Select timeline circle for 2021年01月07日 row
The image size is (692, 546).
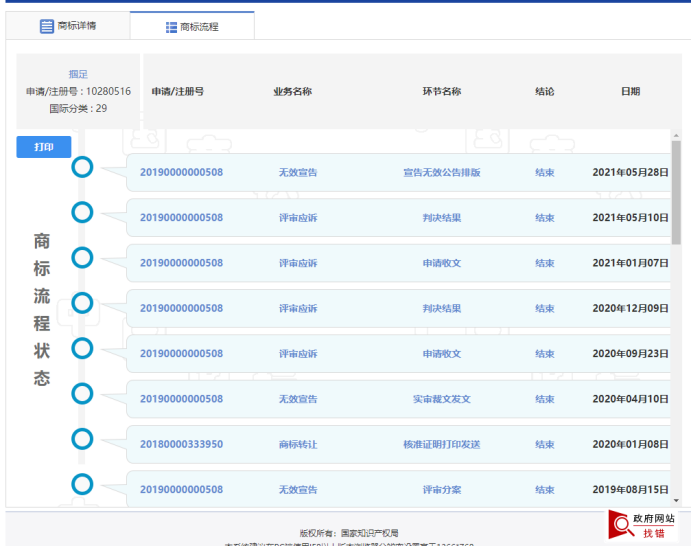(82, 258)
